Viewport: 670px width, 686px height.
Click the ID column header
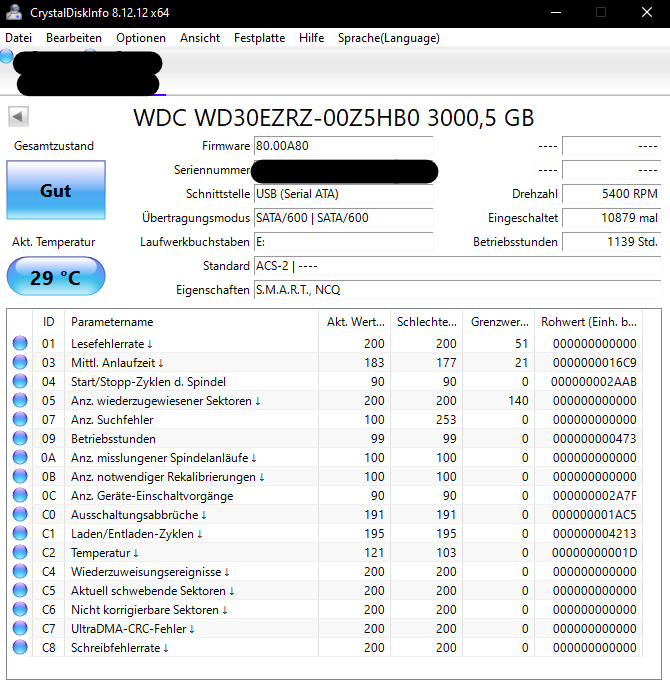48,322
